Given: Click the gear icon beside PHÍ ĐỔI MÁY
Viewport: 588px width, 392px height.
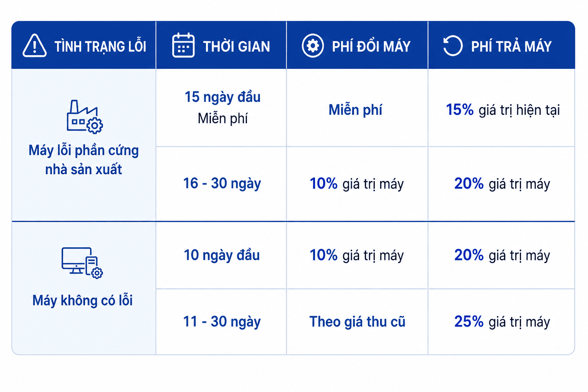Looking at the screenshot, I should point(313,46).
